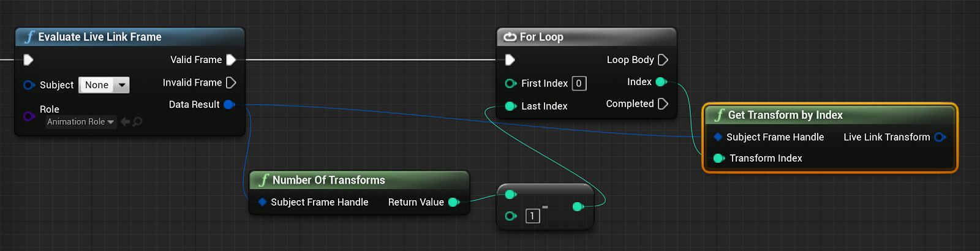Expand the Animation Role dropdown

[81, 122]
